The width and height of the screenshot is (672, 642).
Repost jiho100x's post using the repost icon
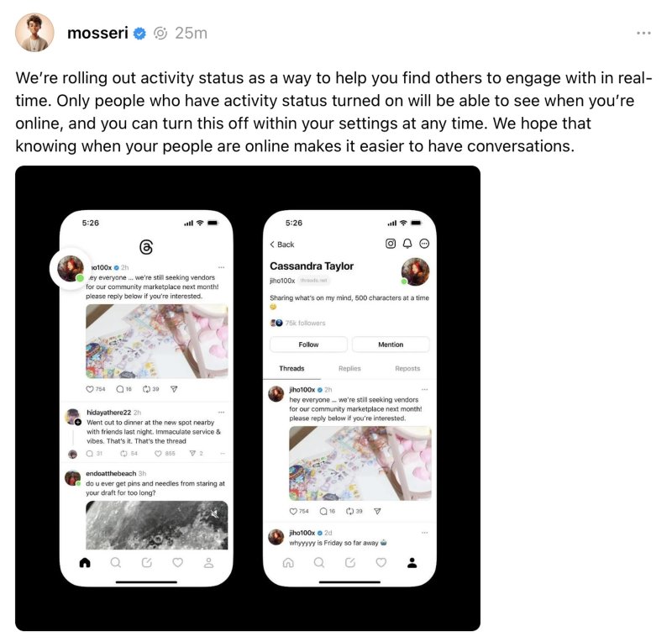tap(147, 387)
